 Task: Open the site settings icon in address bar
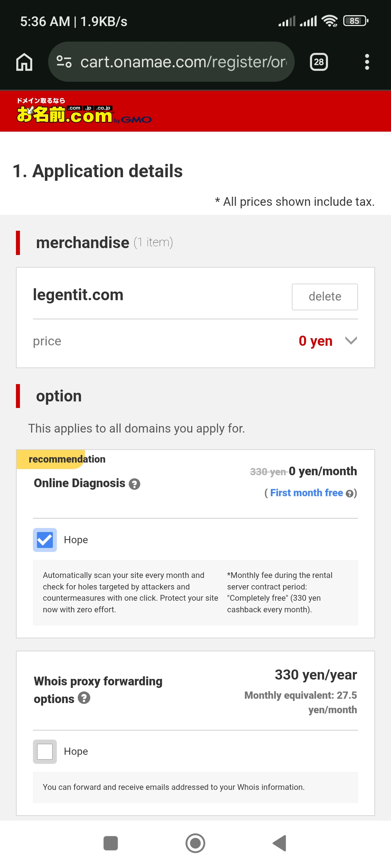[64, 62]
